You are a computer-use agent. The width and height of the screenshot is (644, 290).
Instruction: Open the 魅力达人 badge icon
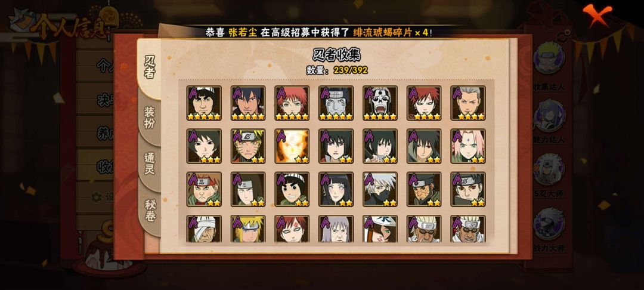click(x=549, y=115)
